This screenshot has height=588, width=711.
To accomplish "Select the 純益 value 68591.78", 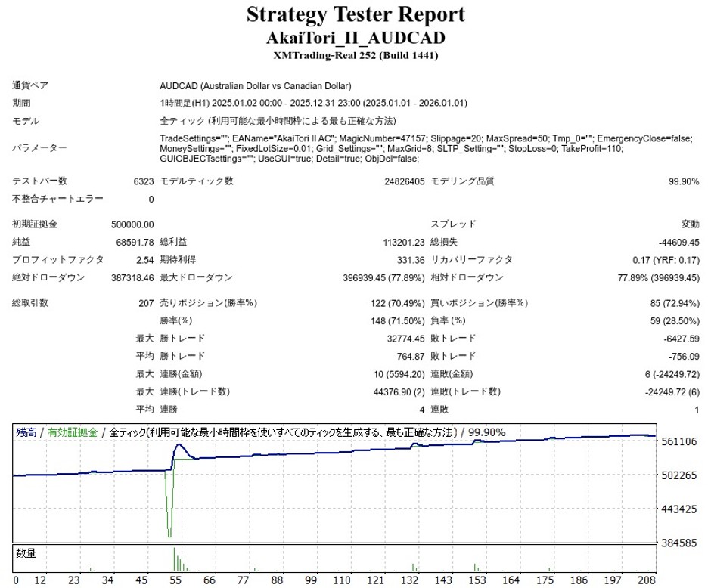I will tap(135, 243).
